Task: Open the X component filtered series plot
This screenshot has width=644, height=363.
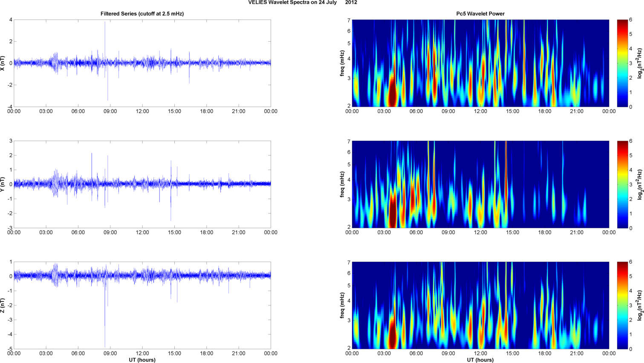Action: pos(142,63)
